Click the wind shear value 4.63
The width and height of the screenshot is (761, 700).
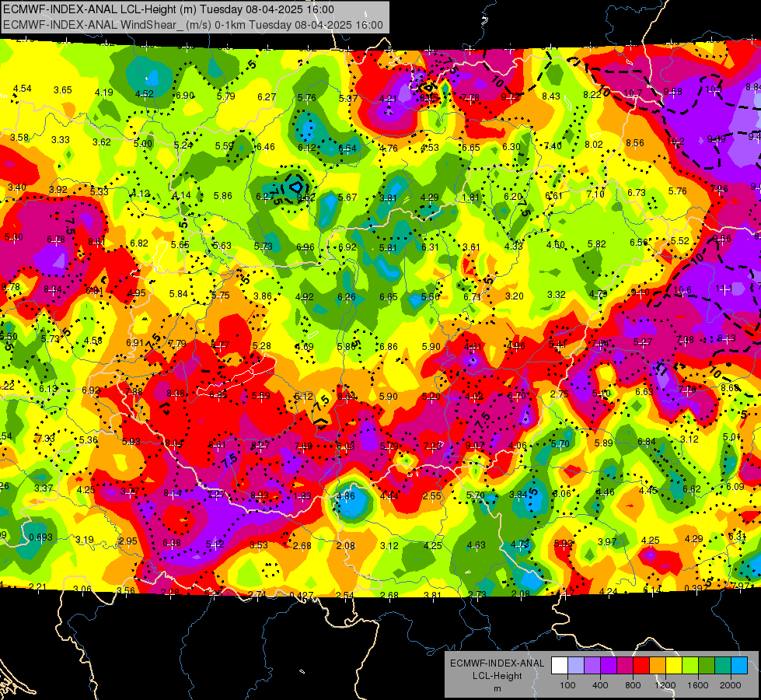click(x=476, y=545)
